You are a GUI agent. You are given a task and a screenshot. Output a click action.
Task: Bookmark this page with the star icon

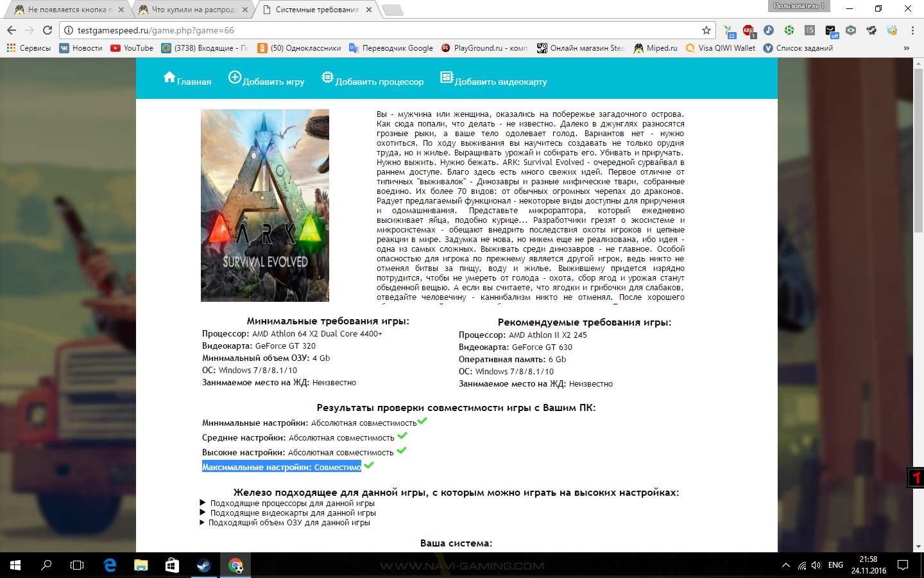(x=706, y=30)
